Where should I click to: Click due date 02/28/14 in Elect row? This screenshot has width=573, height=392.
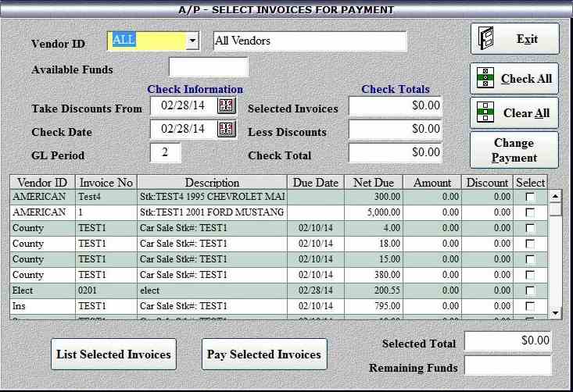(316, 290)
